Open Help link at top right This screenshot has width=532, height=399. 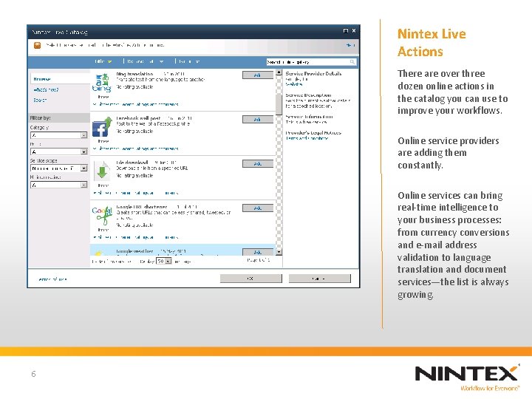point(350,45)
